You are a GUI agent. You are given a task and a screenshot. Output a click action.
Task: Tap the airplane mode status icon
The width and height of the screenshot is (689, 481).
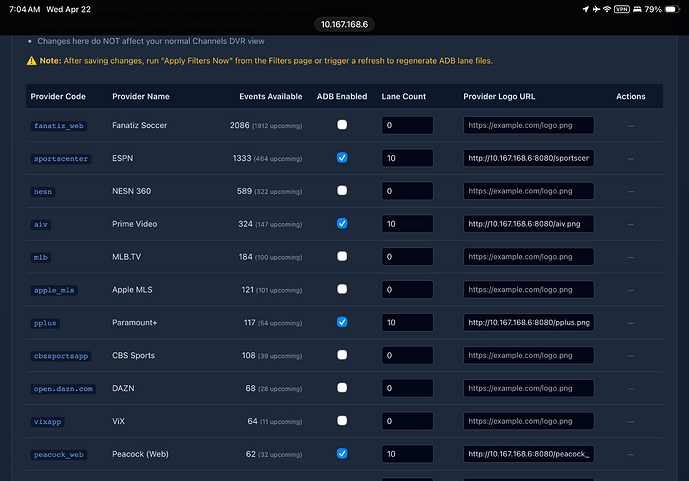596,9
